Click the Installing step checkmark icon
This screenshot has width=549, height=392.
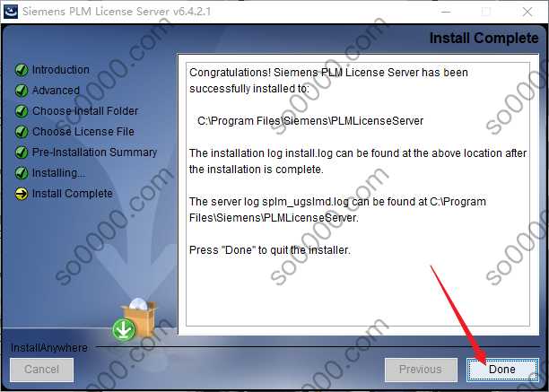[22, 173]
